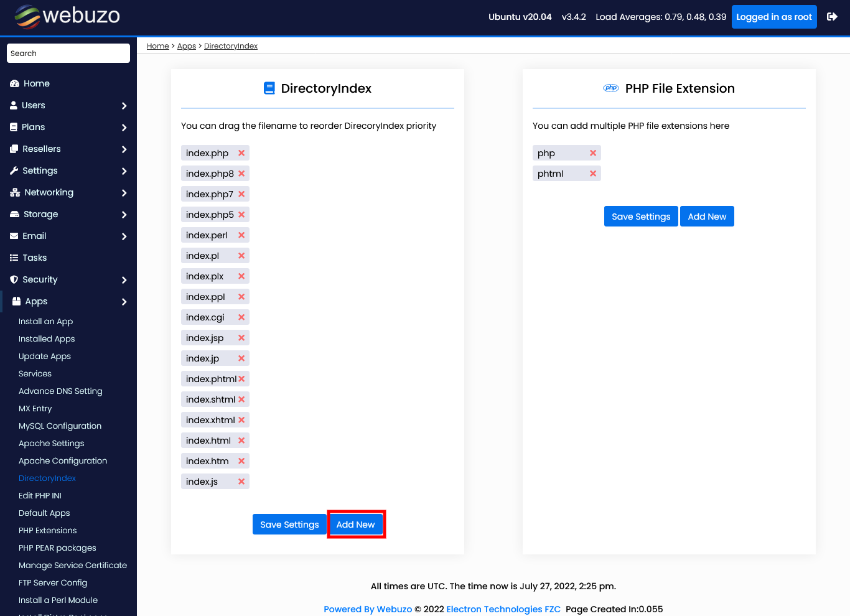Remove index.shtml with its red X icon
The image size is (850, 616).
(x=241, y=399)
